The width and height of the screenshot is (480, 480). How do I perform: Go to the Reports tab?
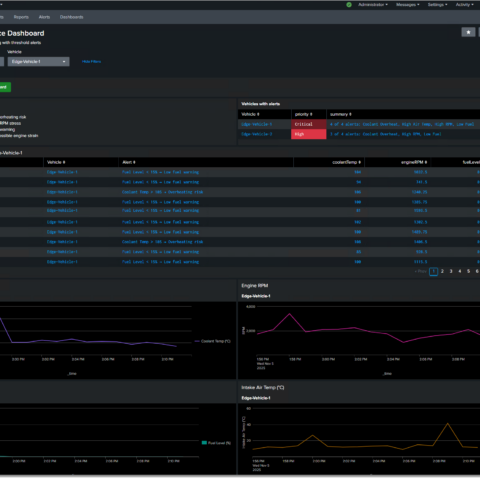pyautogui.click(x=21, y=17)
